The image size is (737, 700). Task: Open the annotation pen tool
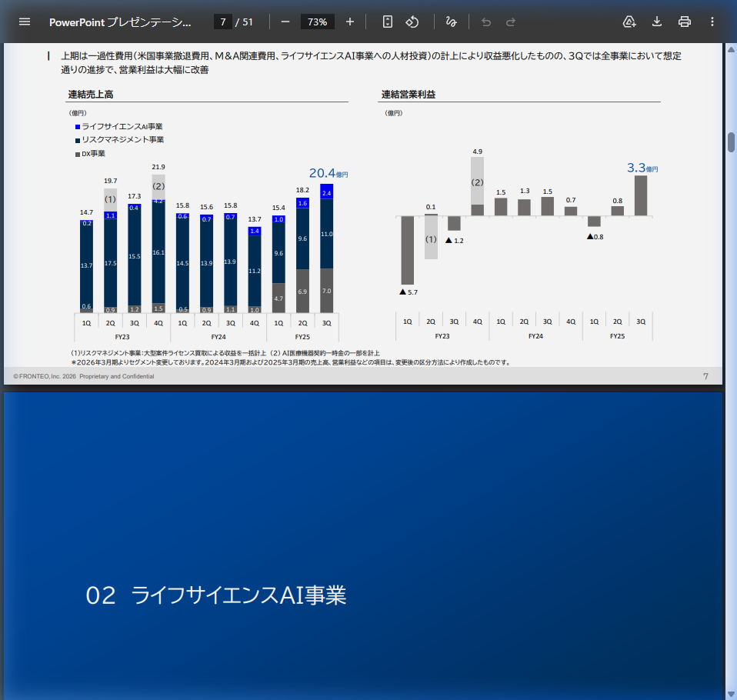coord(452,22)
